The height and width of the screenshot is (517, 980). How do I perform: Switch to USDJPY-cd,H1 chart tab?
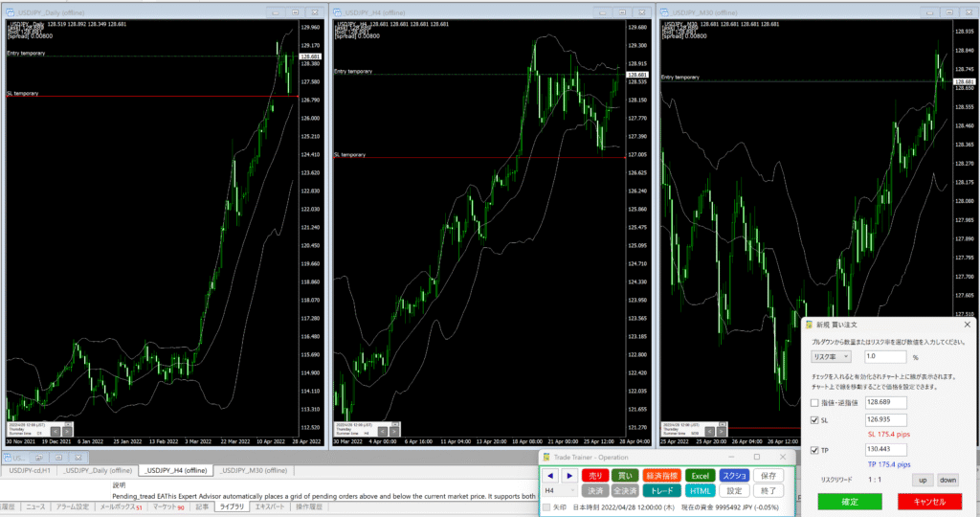[30, 471]
